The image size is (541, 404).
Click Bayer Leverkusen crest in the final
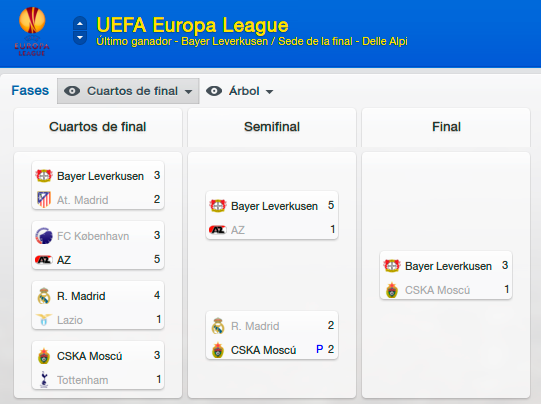click(x=392, y=266)
